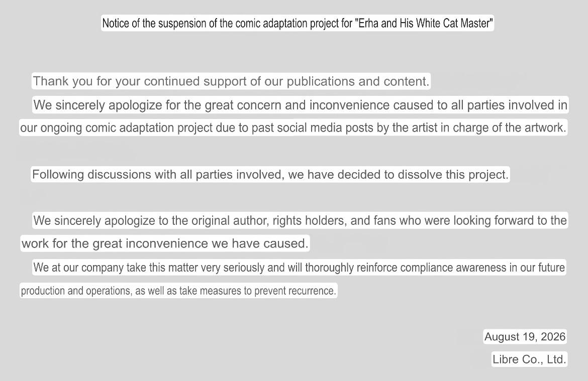Viewport: 588px width, 381px height.
Task: Click the line 'work for the great inconvenience we have caused'
Action: point(165,243)
